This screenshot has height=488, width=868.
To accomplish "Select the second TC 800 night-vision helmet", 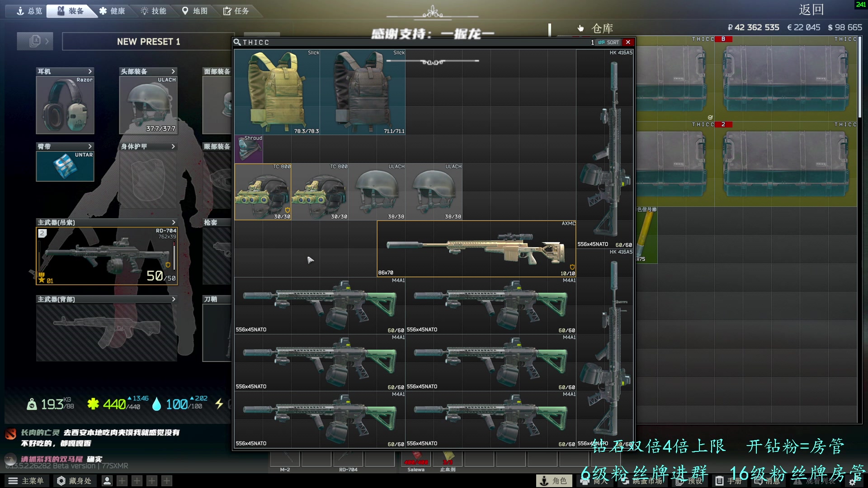I will 320,192.
